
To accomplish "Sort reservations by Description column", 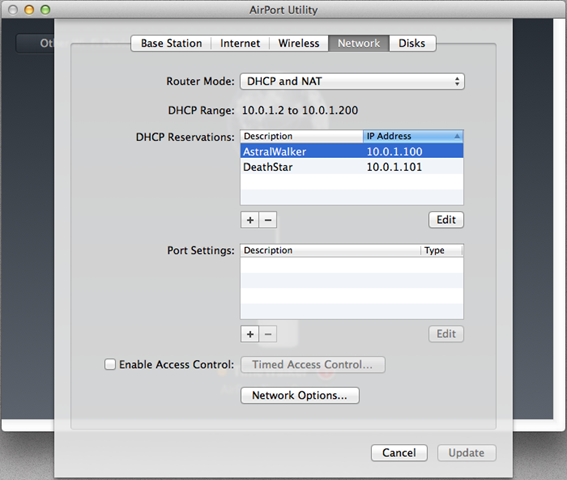I will point(302,136).
